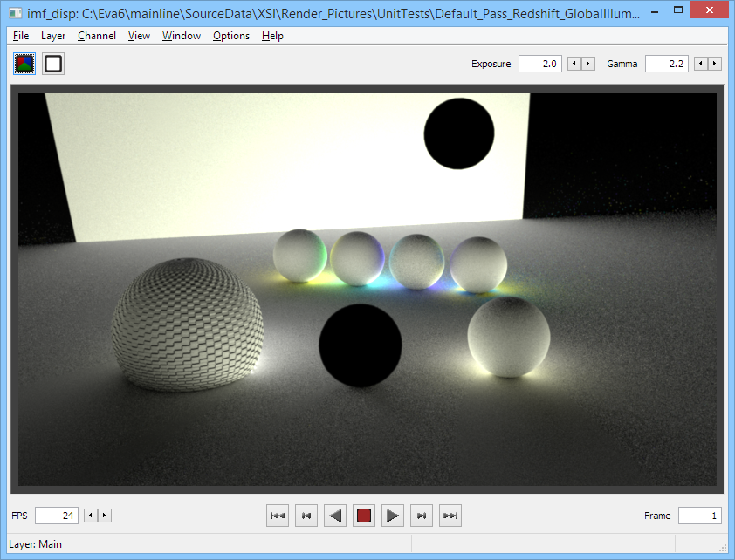Toggle the RGB color channel display icon
This screenshot has height=560, width=735.
click(24, 64)
